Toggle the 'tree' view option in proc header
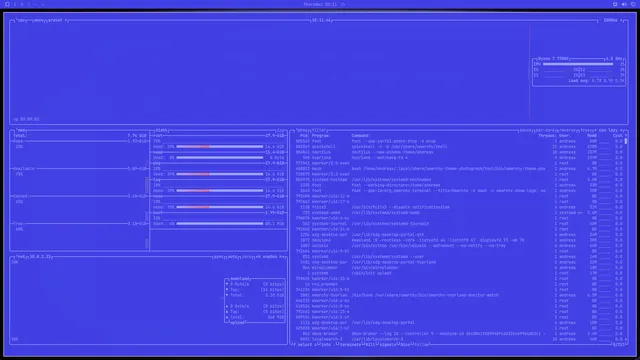 (586, 130)
